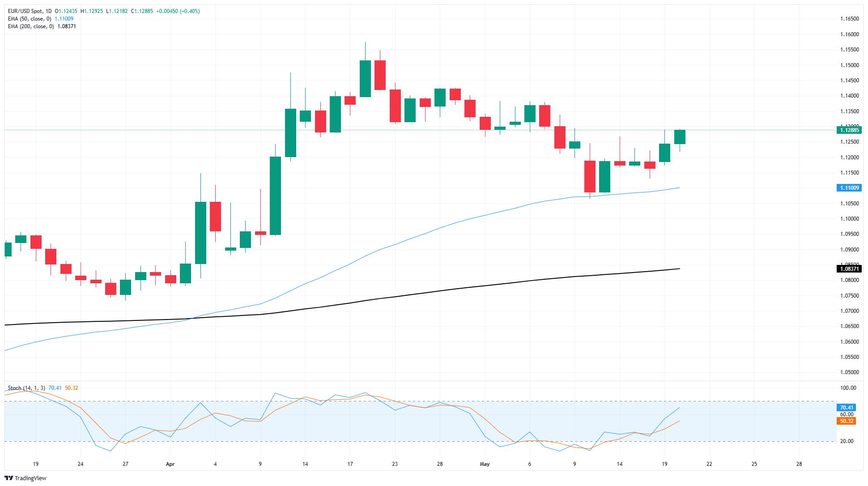Screen dimensions: 868x486
Task: Click the 1.05000 price axis label
Action: [x=849, y=372]
